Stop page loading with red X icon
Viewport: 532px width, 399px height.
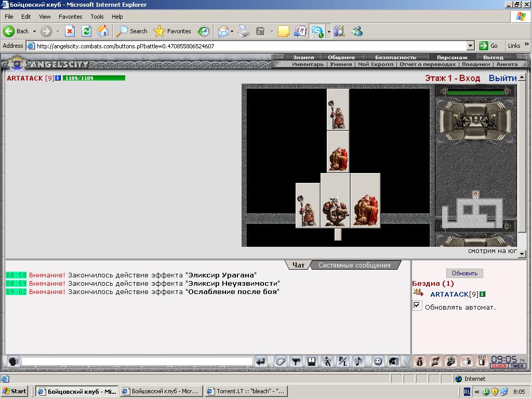tap(70, 31)
